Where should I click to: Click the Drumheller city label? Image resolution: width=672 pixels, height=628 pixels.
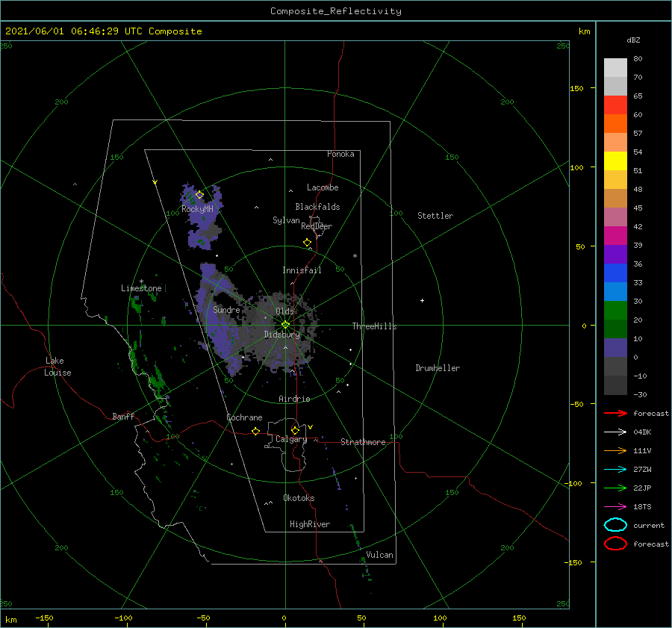[438, 368]
